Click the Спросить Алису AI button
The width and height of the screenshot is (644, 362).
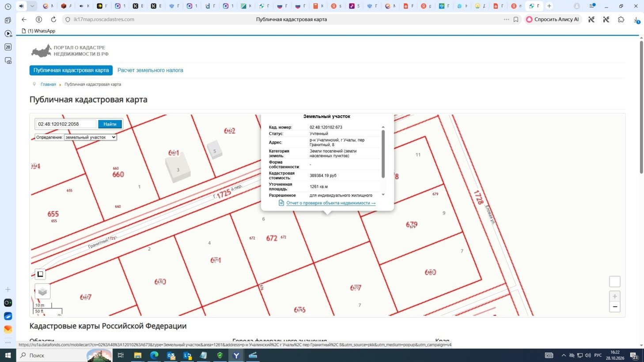point(553,19)
